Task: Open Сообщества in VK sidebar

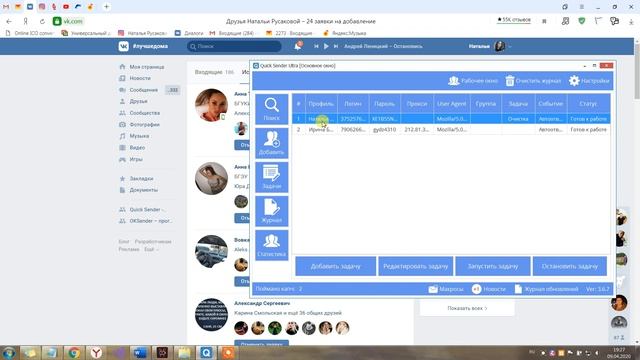Action: 139,113
